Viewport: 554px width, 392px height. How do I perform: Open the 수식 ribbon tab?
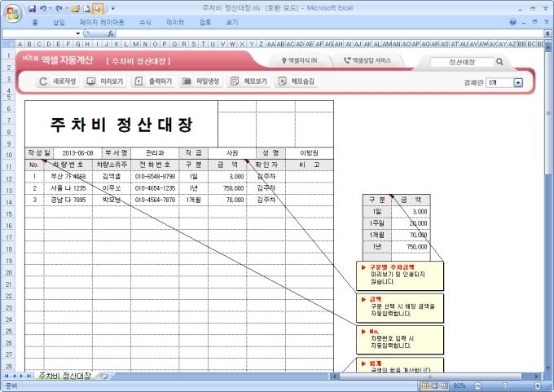(145, 22)
